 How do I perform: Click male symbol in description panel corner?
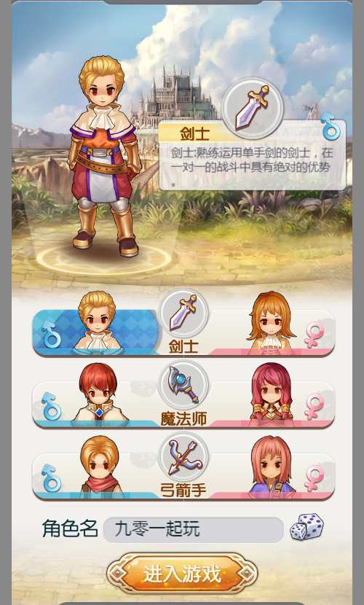[x=330, y=126]
